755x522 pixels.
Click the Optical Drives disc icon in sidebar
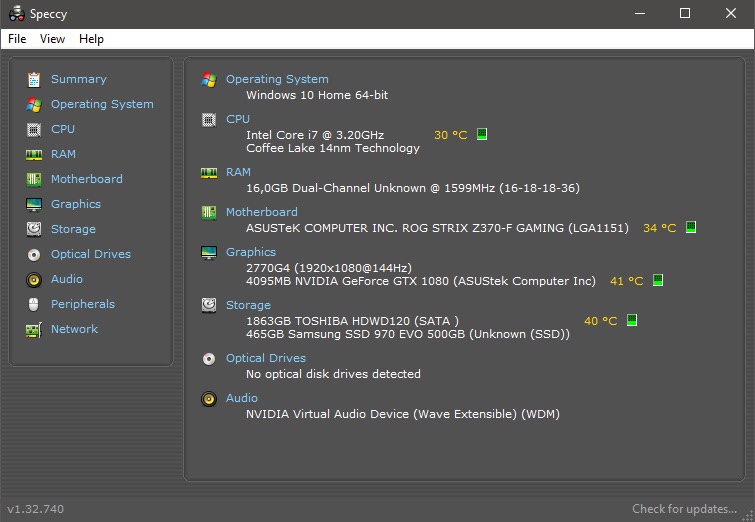[34, 254]
